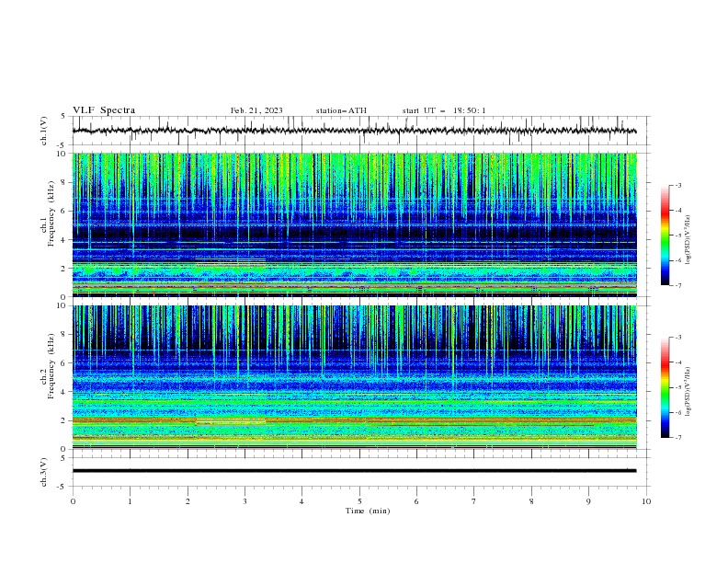Click the "3" tick on the time axis
The image size is (728, 563).
pyautogui.click(x=245, y=501)
